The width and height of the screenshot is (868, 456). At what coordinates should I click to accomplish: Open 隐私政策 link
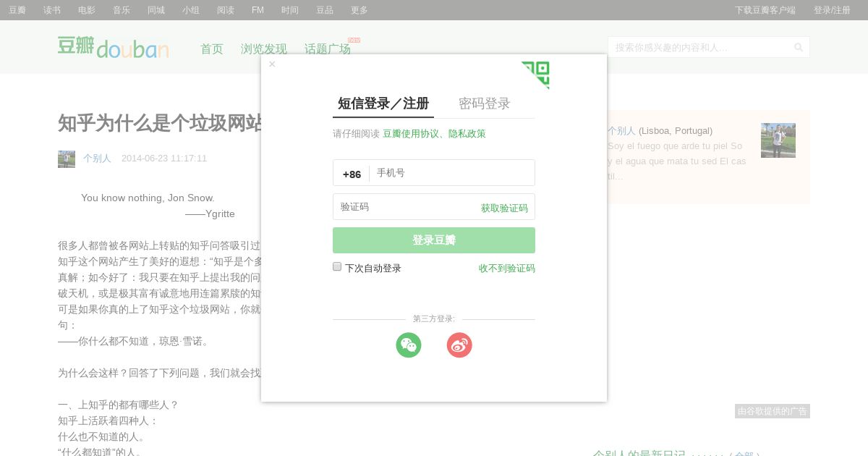[x=467, y=134]
